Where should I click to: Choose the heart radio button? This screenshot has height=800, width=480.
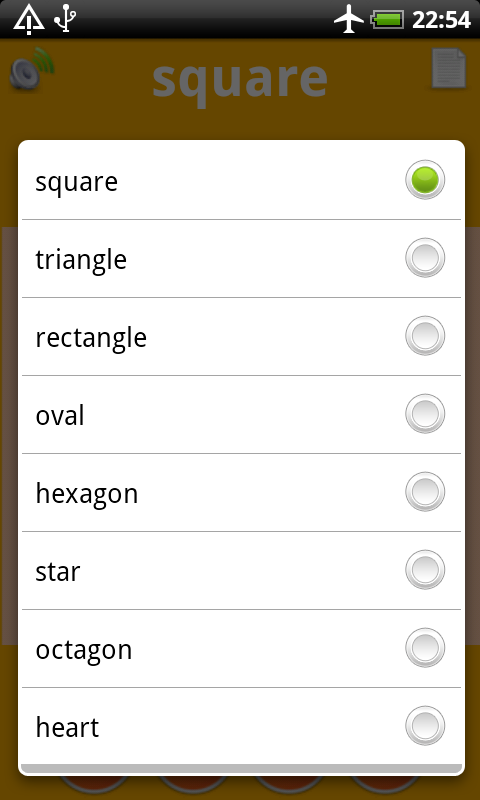coord(425,727)
